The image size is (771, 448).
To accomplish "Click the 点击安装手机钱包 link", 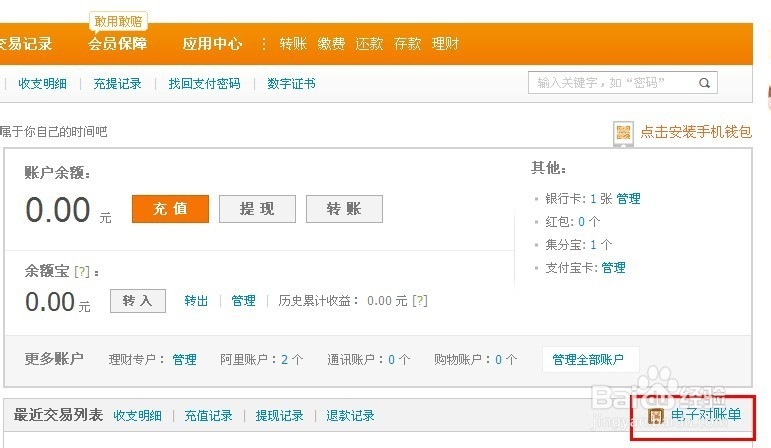I will point(696,132).
